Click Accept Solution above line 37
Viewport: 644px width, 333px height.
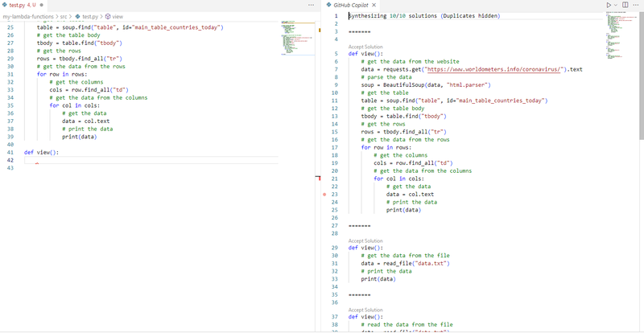coord(365,310)
